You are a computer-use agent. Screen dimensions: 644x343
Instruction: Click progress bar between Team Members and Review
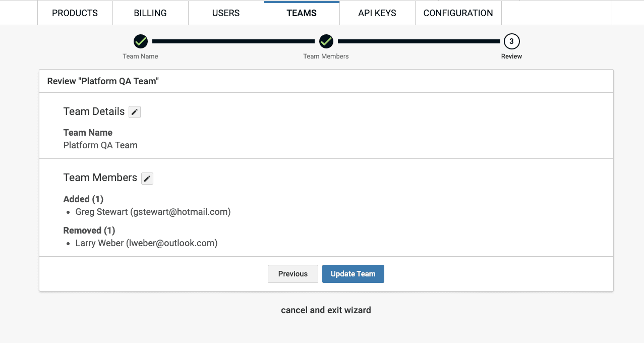[x=419, y=41]
